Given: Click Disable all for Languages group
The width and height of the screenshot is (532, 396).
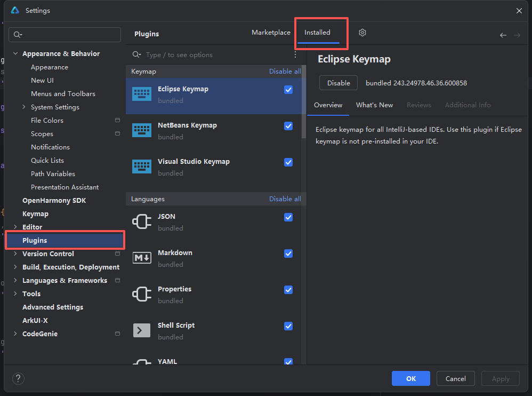Looking at the screenshot, I should pos(285,199).
